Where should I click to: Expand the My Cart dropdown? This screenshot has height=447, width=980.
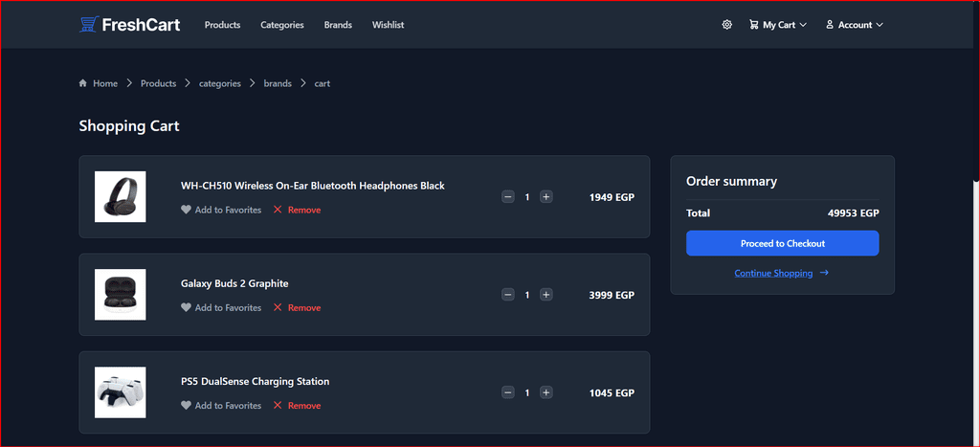[778, 25]
